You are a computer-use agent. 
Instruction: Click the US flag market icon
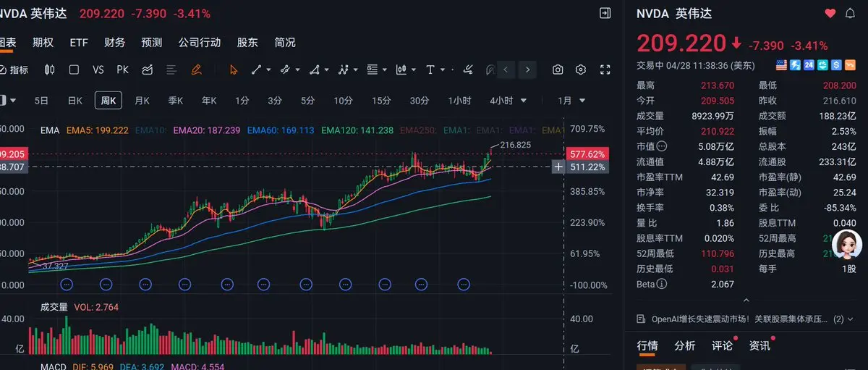781,65
